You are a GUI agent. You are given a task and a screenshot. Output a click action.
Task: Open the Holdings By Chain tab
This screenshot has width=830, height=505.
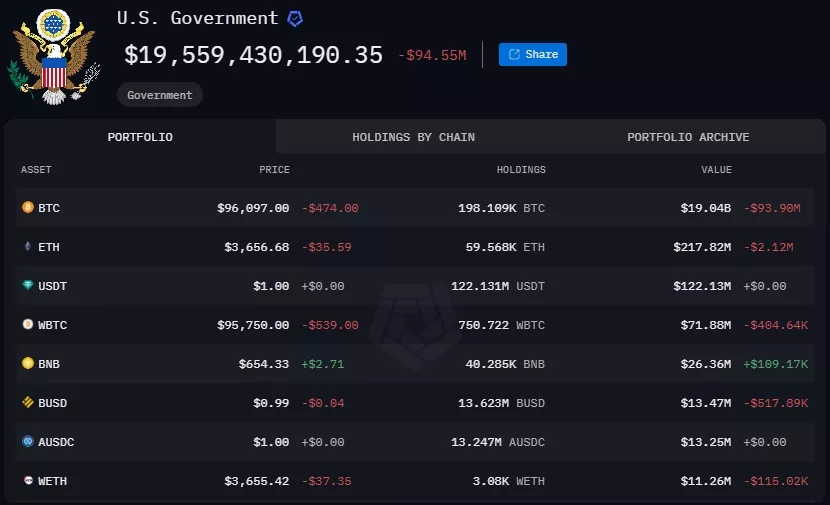413,137
